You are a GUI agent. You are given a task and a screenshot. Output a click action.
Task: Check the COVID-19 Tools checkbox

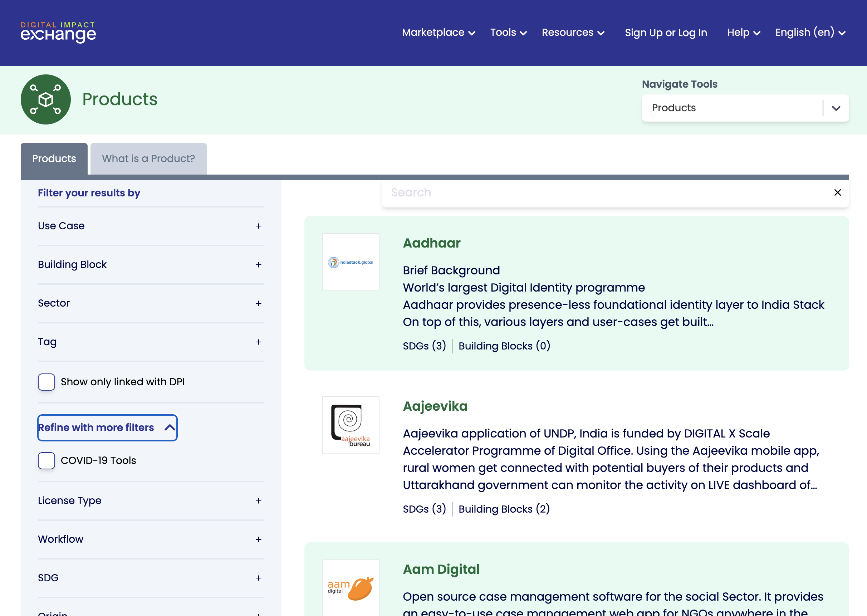tap(46, 460)
